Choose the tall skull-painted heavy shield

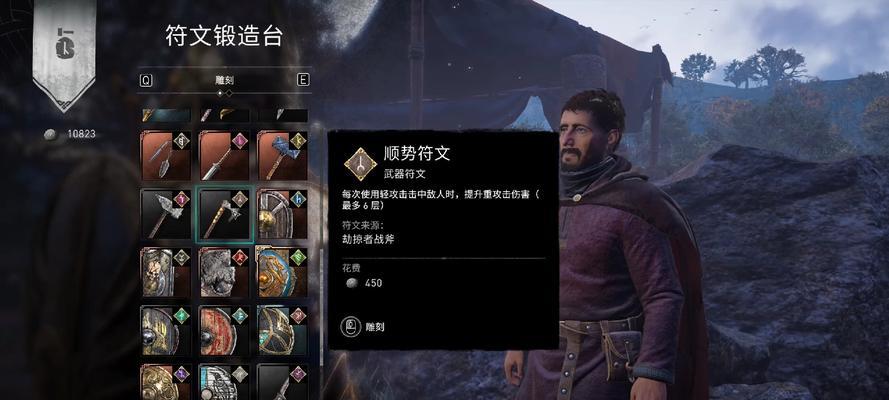[x=166, y=273]
